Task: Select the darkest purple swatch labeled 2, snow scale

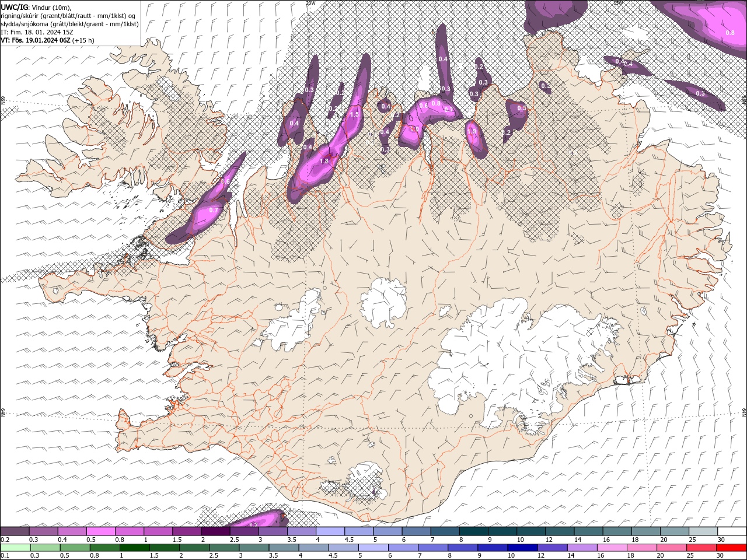Action: point(215,531)
